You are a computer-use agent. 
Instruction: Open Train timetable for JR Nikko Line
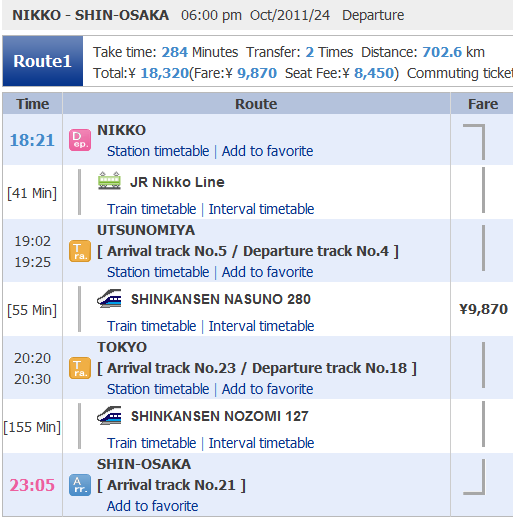point(152,209)
